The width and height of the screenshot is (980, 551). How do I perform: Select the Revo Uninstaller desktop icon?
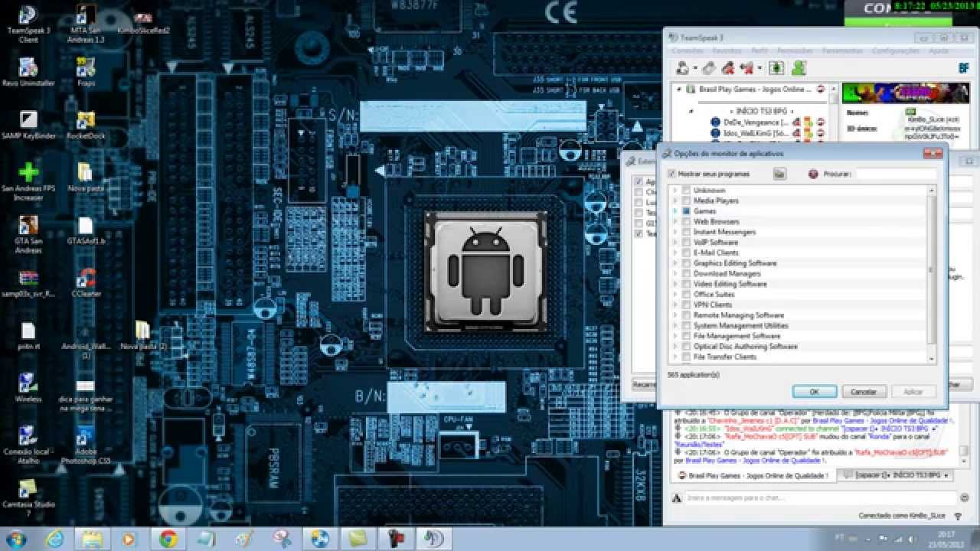pyautogui.click(x=28, y=73)
